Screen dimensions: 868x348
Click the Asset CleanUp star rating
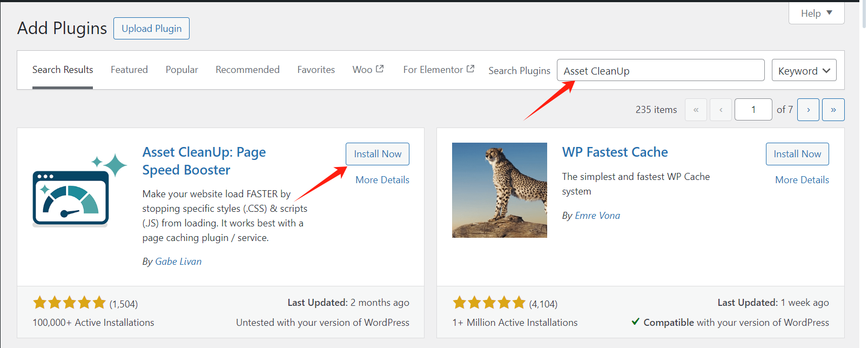tap(69, 303)
